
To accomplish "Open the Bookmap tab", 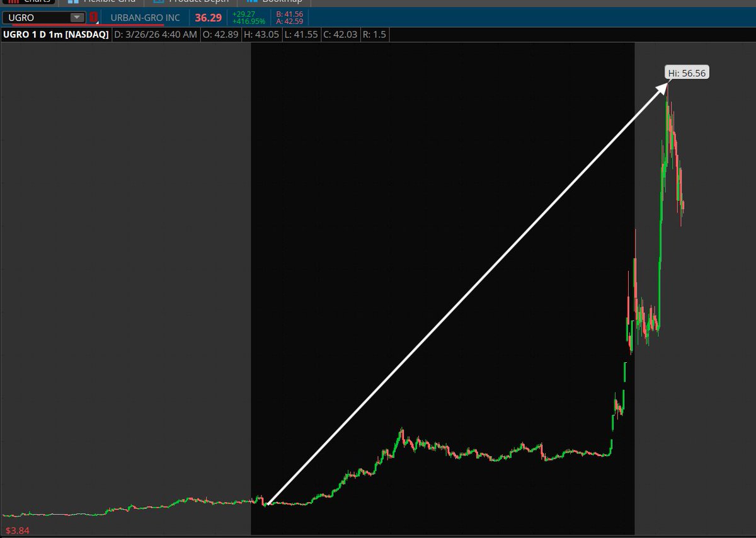I will tap(275, 2).
